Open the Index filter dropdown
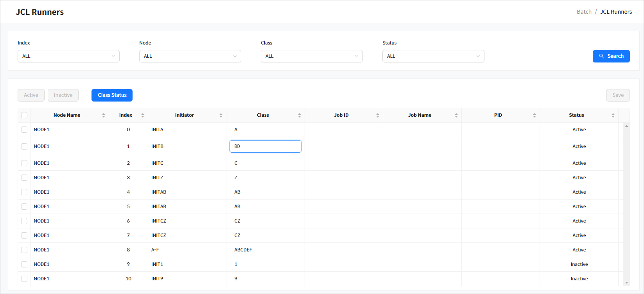The width and height of the screenshot is (644, 294). coord(68,56)
